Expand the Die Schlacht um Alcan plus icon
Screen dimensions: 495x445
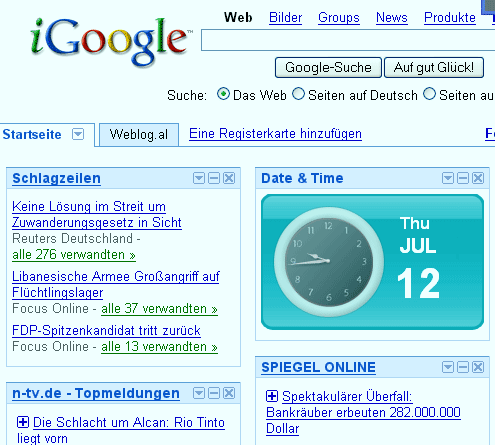[23, 422]
